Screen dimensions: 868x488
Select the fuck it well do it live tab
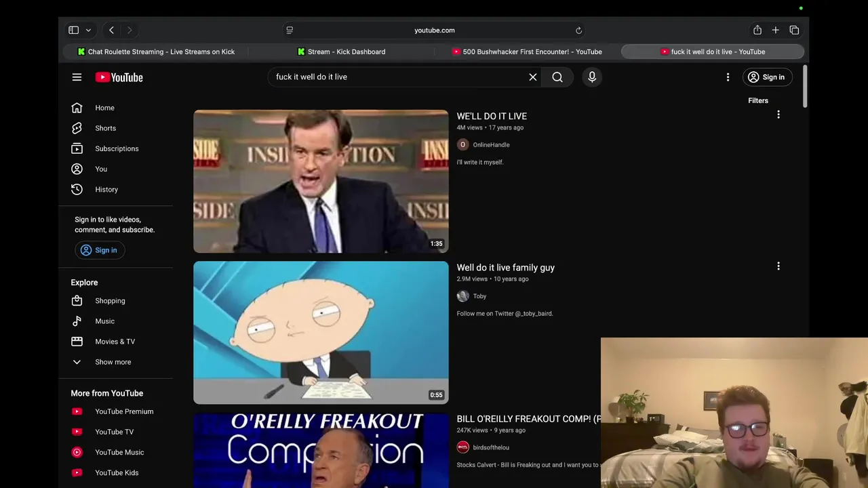point(713,52)
